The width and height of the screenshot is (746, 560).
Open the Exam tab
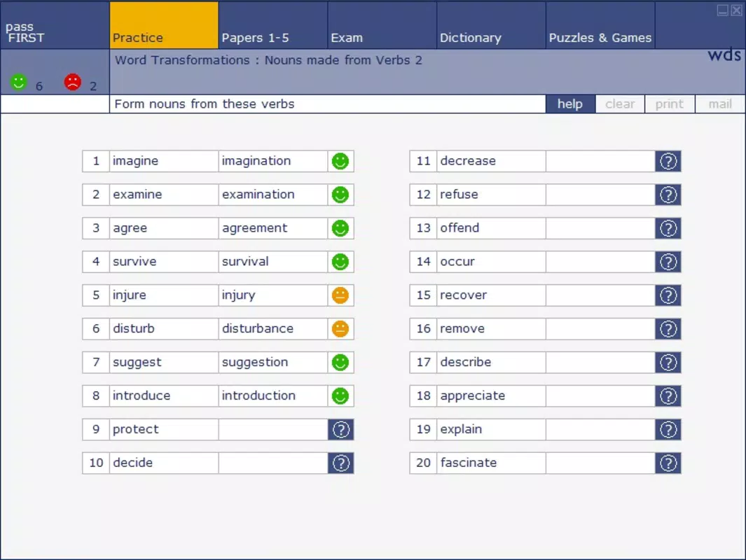[382, 24]
